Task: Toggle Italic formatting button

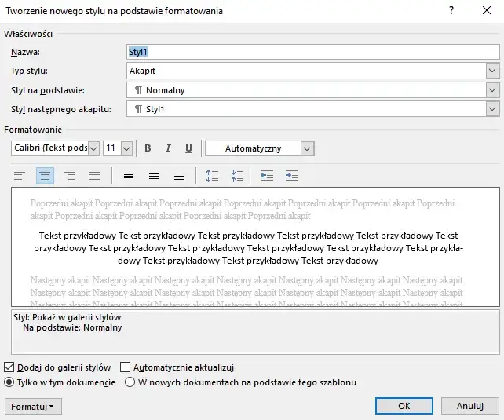Action: (x=168, y=148)
